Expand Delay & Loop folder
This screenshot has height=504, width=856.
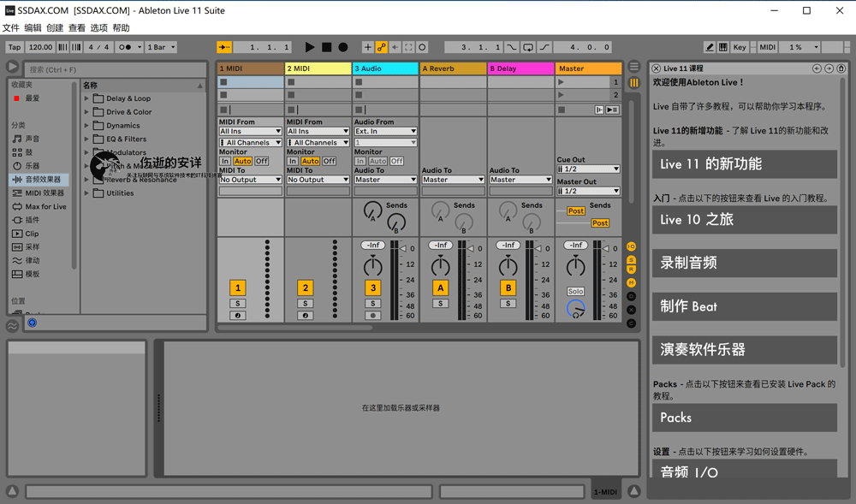tap(86, 98)
